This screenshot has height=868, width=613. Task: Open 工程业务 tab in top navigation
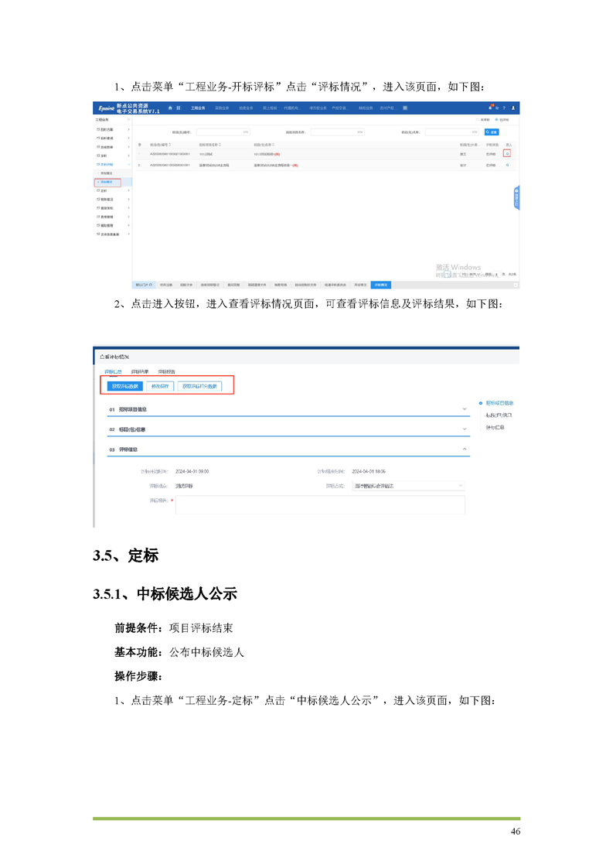click(x=197, y=108)
